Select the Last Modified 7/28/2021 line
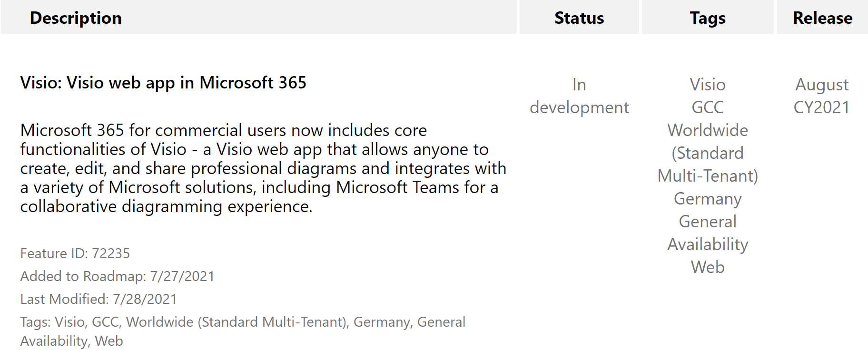This screenshot has width=868, height=350. click(x=99, y=299)
